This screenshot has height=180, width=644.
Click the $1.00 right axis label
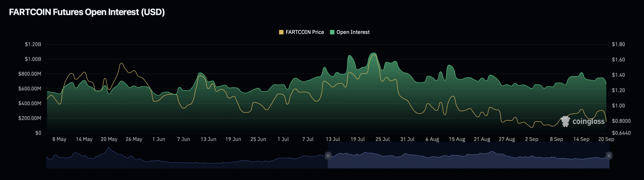click(x=618, y=106)
